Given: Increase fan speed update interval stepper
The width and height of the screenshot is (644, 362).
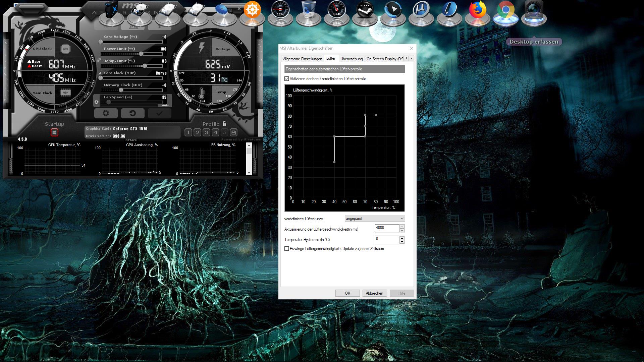Looking at the screenshot, I should pyautogui.click(x=402, y=227).
